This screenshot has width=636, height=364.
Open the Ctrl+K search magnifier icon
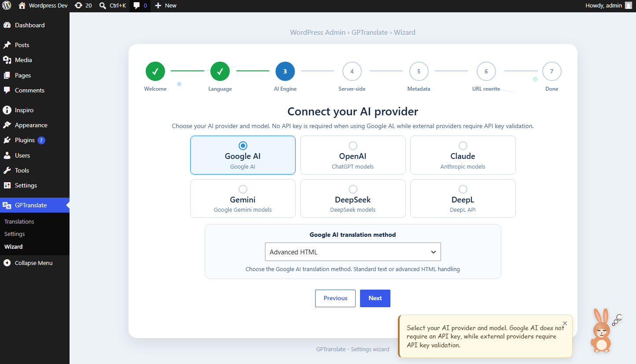103,6
